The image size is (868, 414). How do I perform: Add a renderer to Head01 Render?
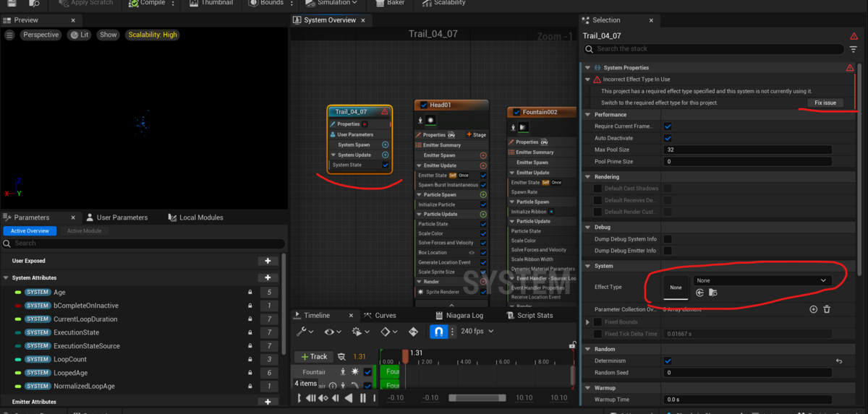click(483, 282)
